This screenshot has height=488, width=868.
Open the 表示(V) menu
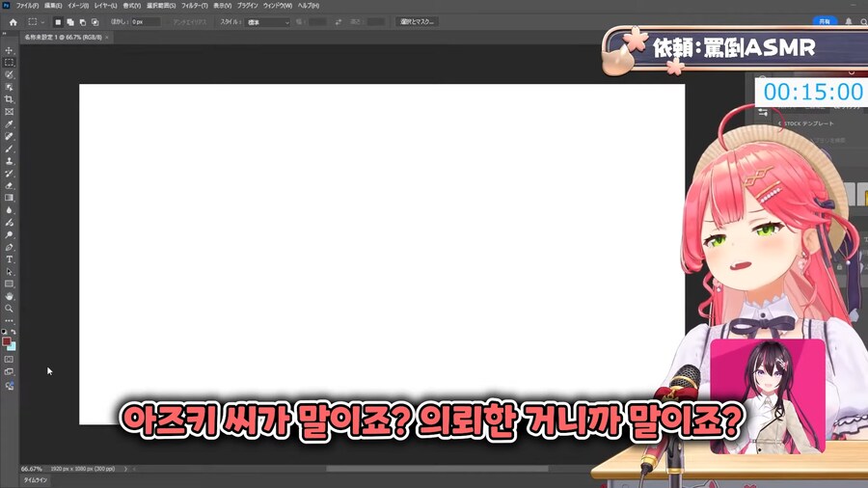[x=223, y=6]
